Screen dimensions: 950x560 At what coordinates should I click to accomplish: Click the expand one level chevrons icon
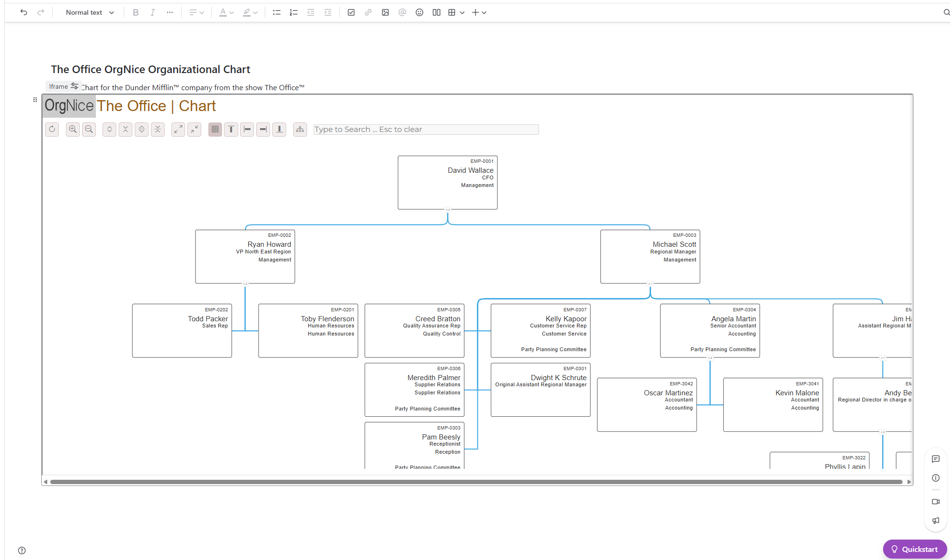109,129
